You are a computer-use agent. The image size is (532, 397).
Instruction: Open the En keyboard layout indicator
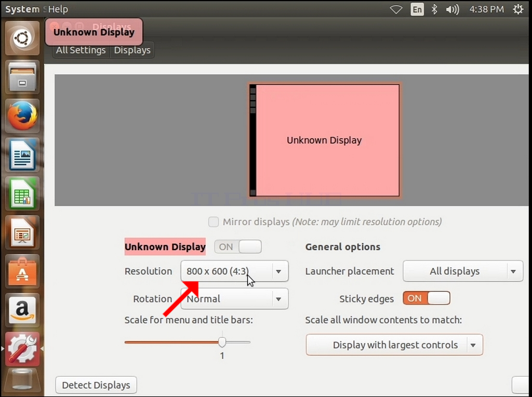(417, 9)
